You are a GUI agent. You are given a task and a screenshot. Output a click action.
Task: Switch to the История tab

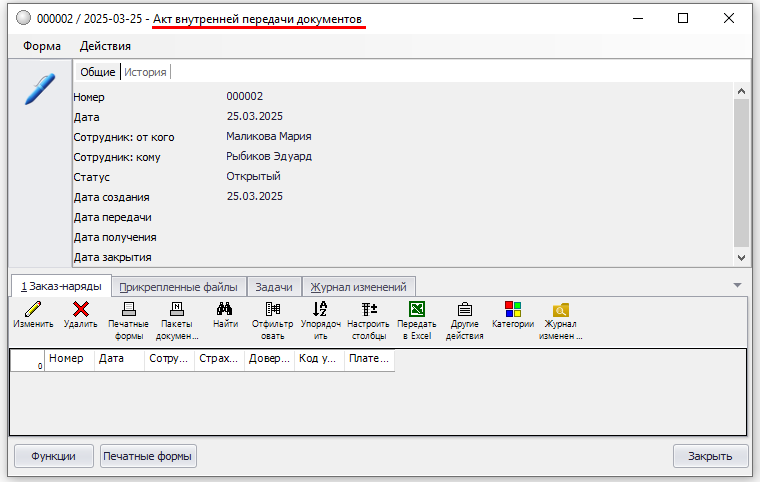point(145,72)
